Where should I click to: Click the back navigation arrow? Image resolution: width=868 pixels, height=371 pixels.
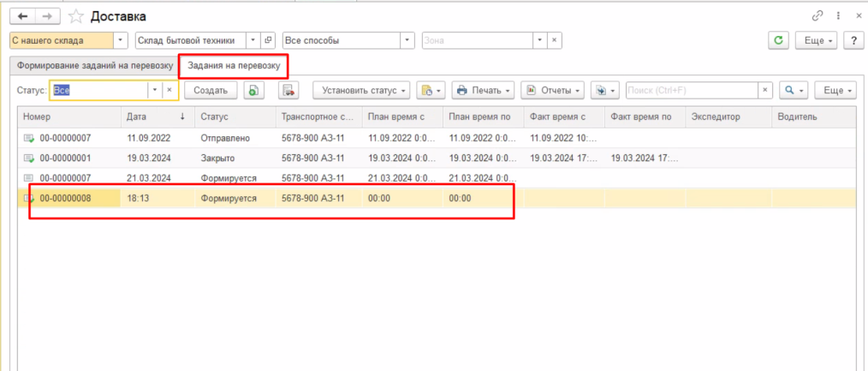23,16
